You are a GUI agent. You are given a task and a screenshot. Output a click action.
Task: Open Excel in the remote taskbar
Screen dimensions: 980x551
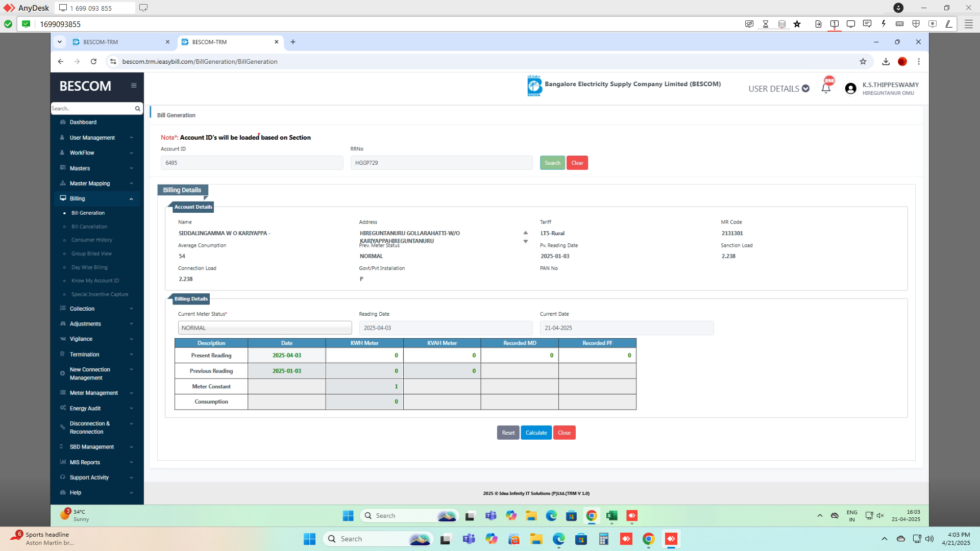(x=611, y=516)
